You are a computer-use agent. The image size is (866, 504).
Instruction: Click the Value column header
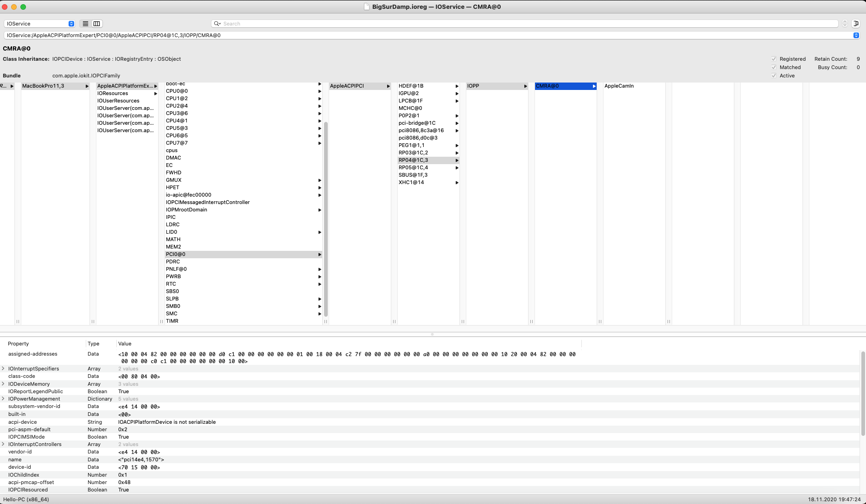[x=125, y=344]
